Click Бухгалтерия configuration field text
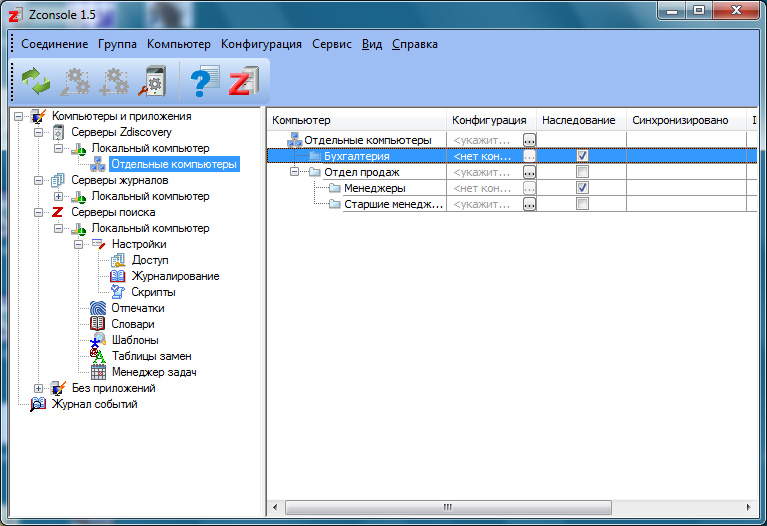 point(482,156)
